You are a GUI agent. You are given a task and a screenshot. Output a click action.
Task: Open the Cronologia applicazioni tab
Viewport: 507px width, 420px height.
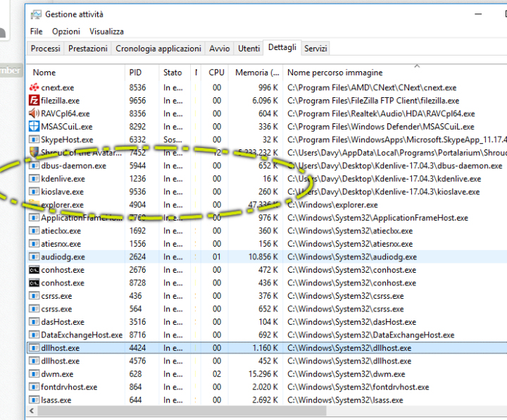pos(158,49)
